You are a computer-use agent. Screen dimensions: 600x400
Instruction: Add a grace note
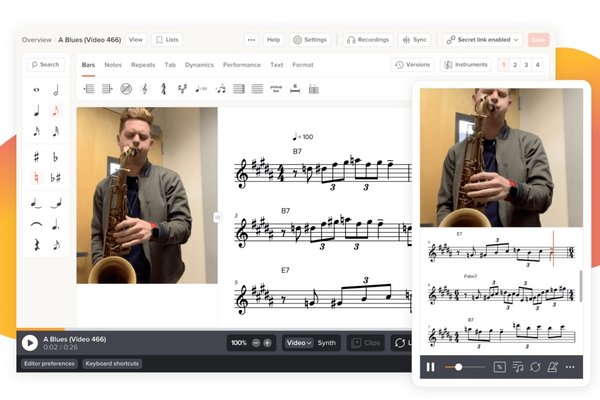click(56, 245)
